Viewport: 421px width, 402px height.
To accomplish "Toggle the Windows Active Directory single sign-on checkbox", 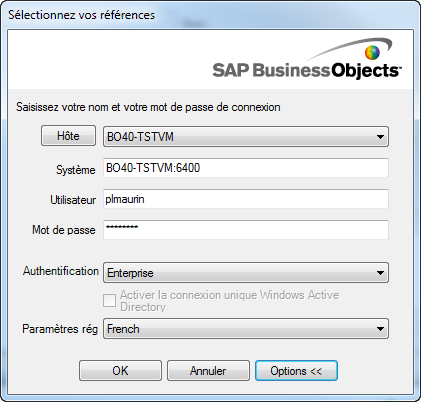I will pyautogui.click(x=109, y=300).
